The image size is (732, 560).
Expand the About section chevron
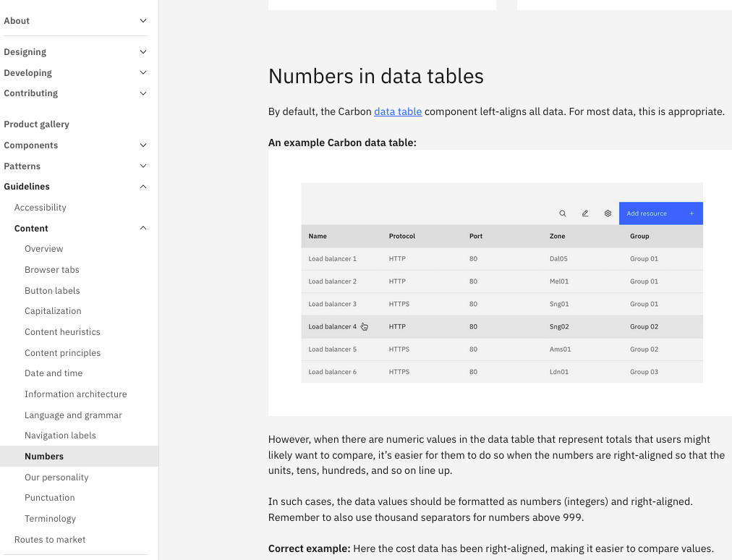point(143,20)
